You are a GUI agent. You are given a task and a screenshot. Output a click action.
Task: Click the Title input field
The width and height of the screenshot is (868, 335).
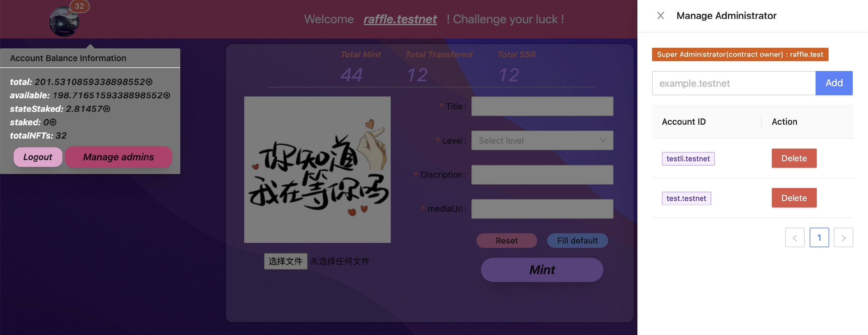542,106
